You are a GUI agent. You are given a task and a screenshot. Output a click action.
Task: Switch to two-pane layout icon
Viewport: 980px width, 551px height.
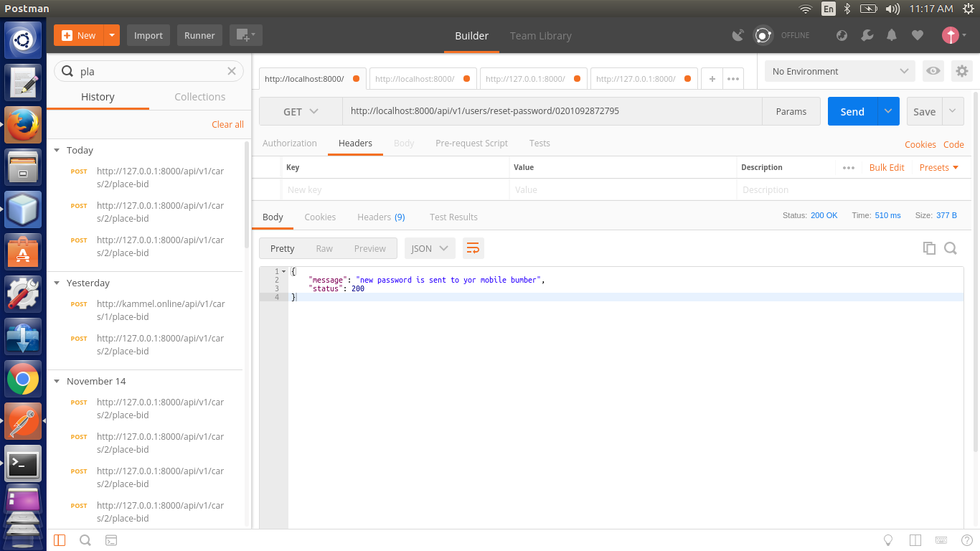tap(915, 540)
